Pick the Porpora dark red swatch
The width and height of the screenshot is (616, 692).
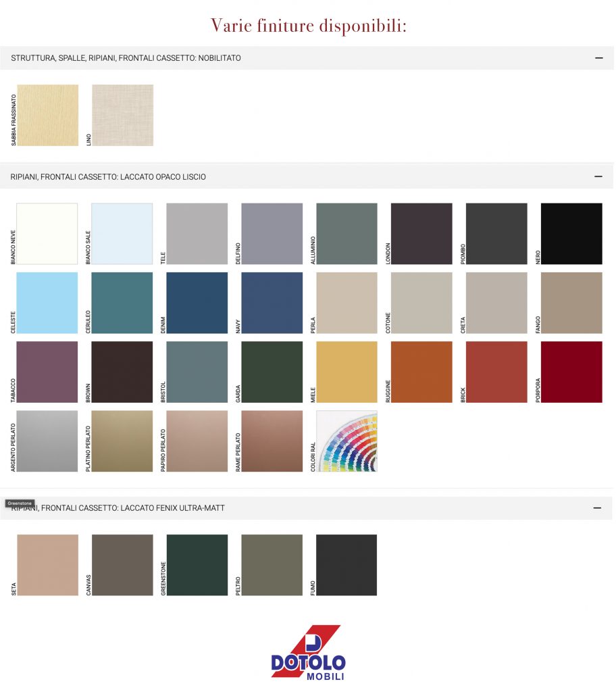coord(571,372)
